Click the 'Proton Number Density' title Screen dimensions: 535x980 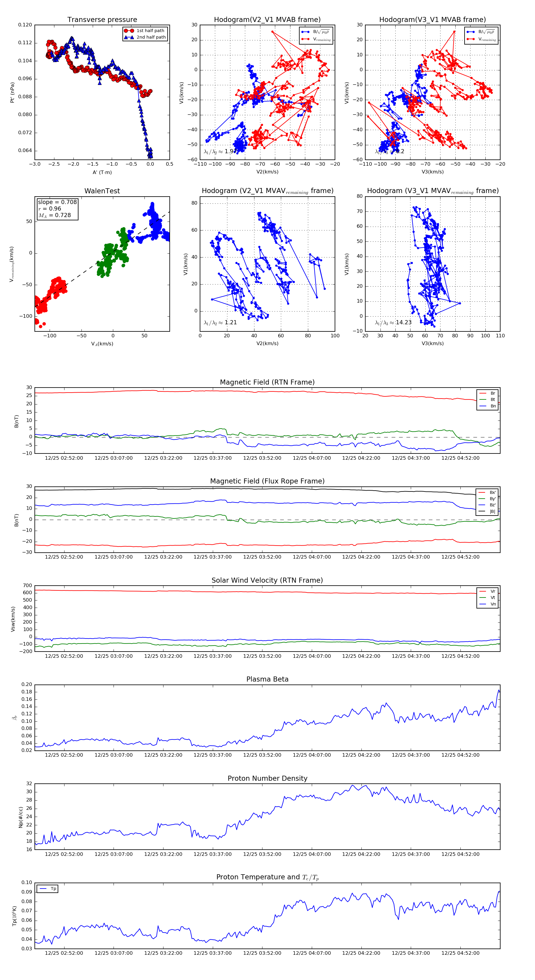(x=267, y=778)
